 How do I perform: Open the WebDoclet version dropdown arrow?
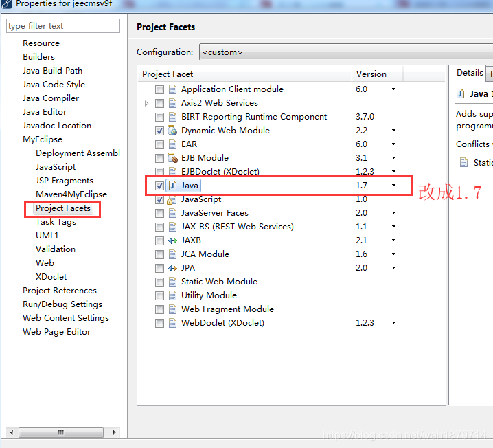click(393, 323)
